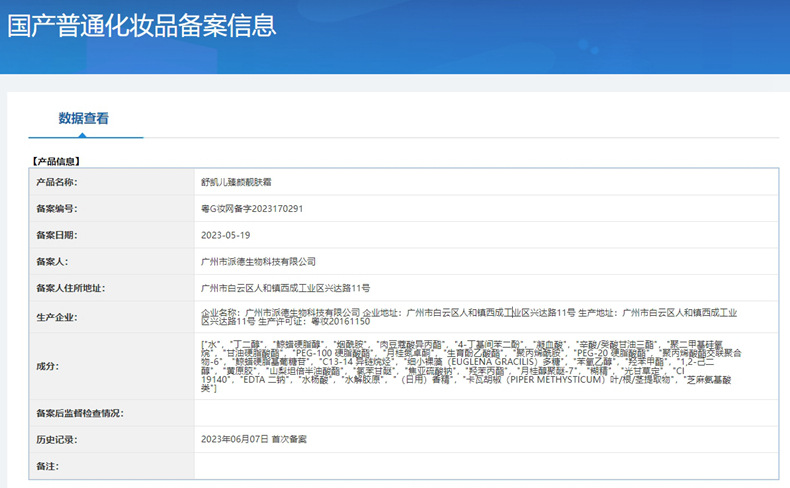Click the 备注 label
Viewport: 790px width, 488px height.
(x=47, y=466)
